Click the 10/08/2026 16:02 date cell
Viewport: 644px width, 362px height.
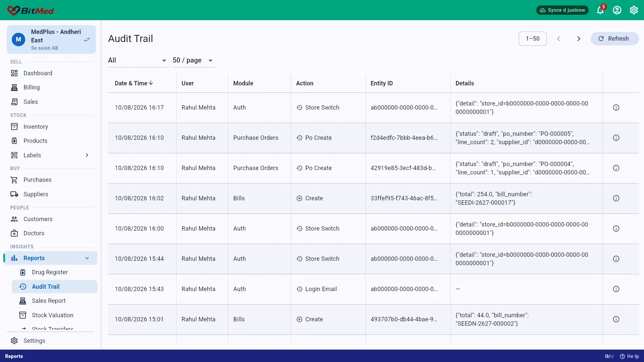[x=139, y=198]
